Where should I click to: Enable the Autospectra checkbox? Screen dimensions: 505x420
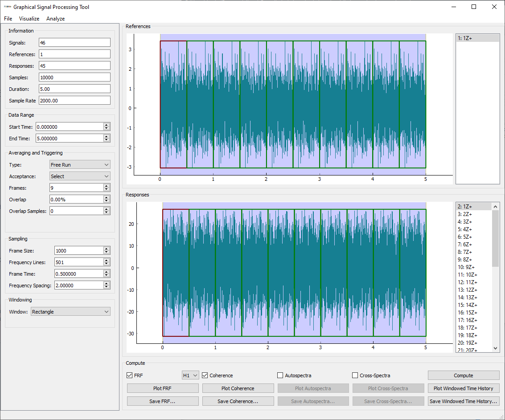[280, 375]
